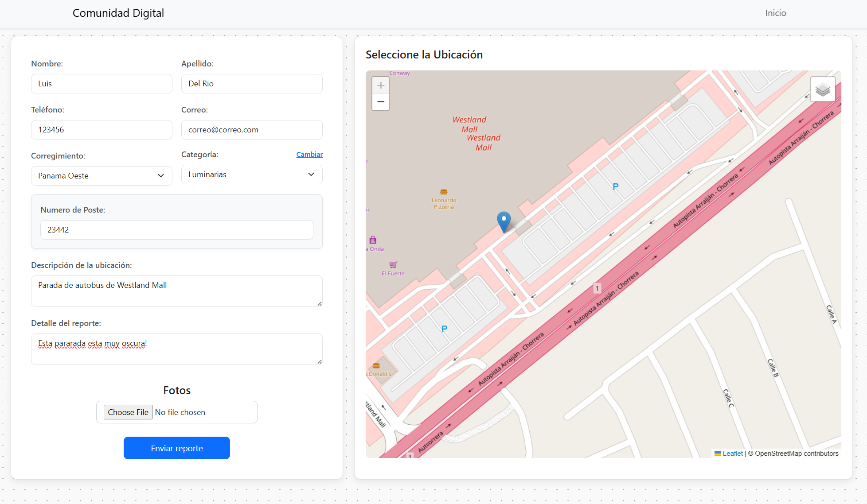Click the Detalle del reporte textarea
Screen dimensions: 867x504
[x=176, y=349]
